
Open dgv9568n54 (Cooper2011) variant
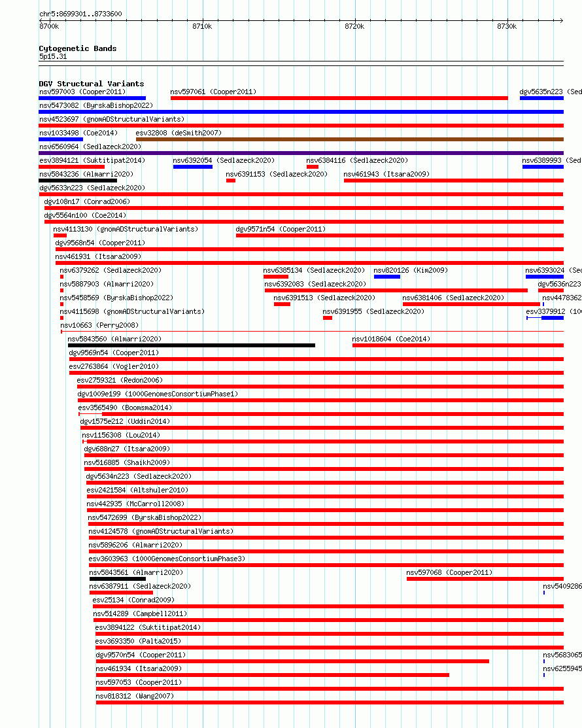[x=100, y=243]
